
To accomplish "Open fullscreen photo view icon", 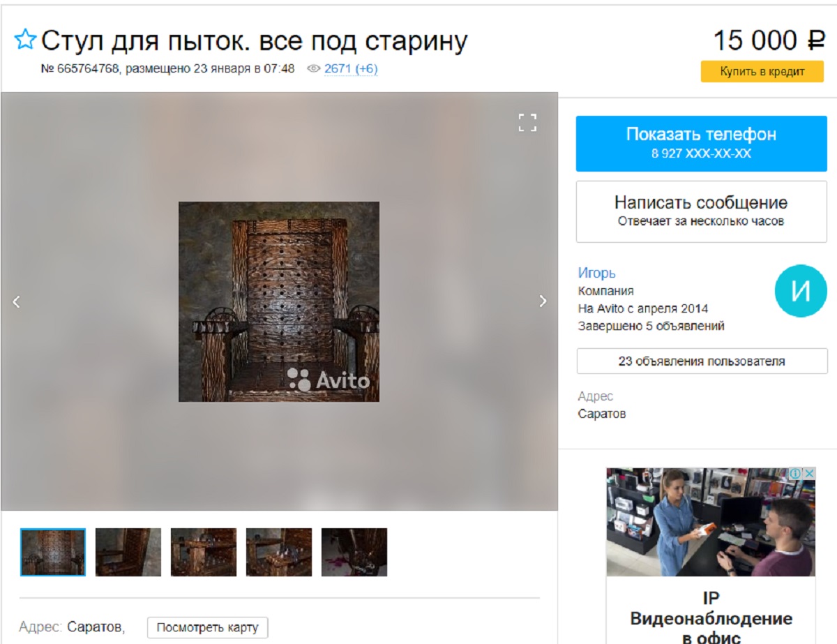I will [527, 123].
